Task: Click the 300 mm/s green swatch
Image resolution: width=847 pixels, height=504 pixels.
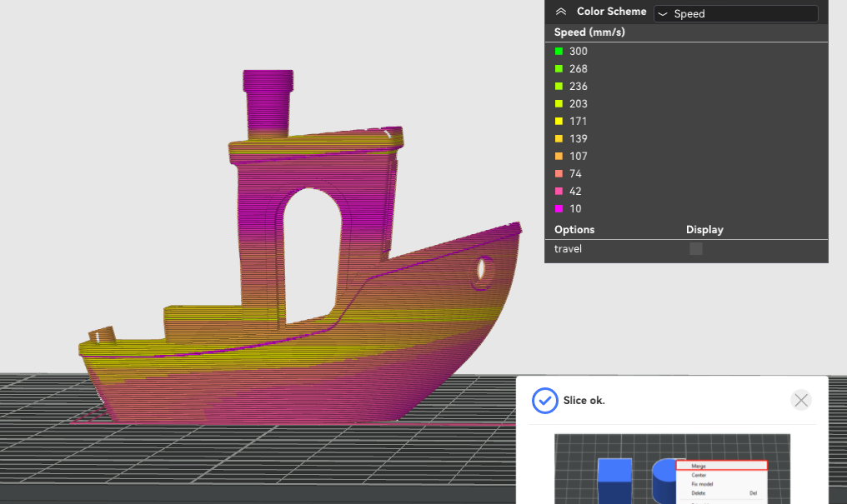Action: (559, 52)
